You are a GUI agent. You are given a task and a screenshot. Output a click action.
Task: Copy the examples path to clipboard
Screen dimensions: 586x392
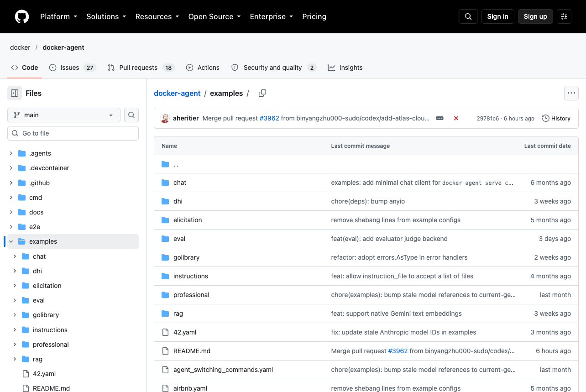(x=262, y=93)
